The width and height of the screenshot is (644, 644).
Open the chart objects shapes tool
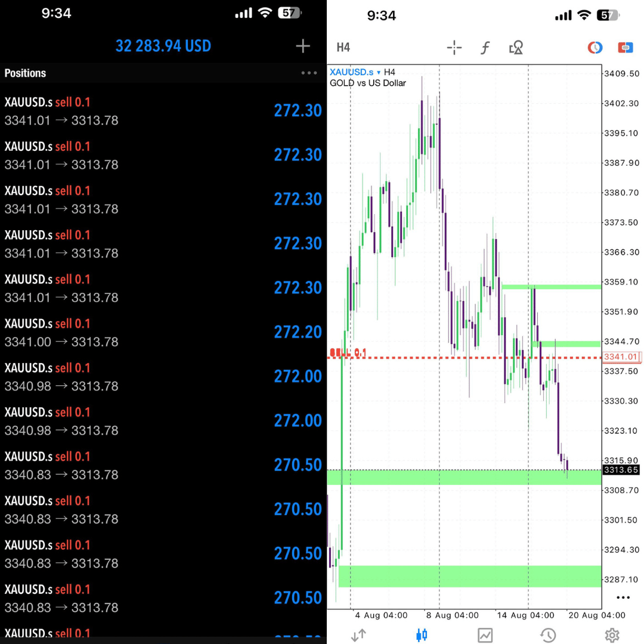(x=516, y=48)
